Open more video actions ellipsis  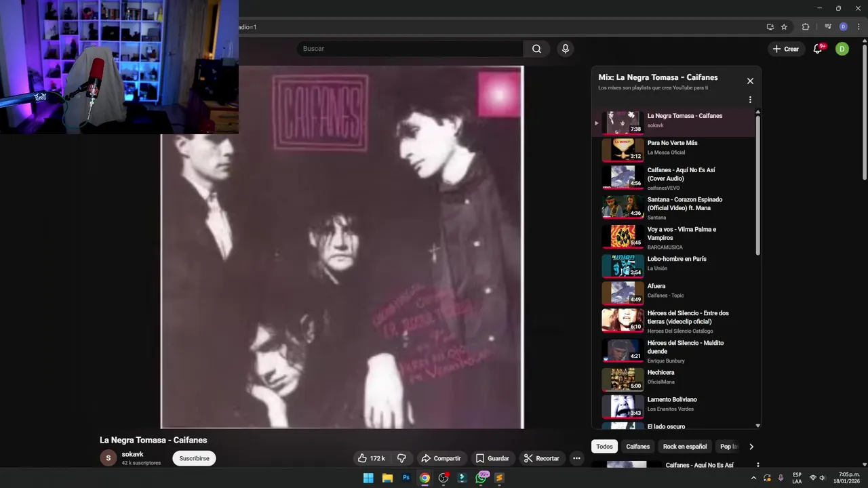576,458
